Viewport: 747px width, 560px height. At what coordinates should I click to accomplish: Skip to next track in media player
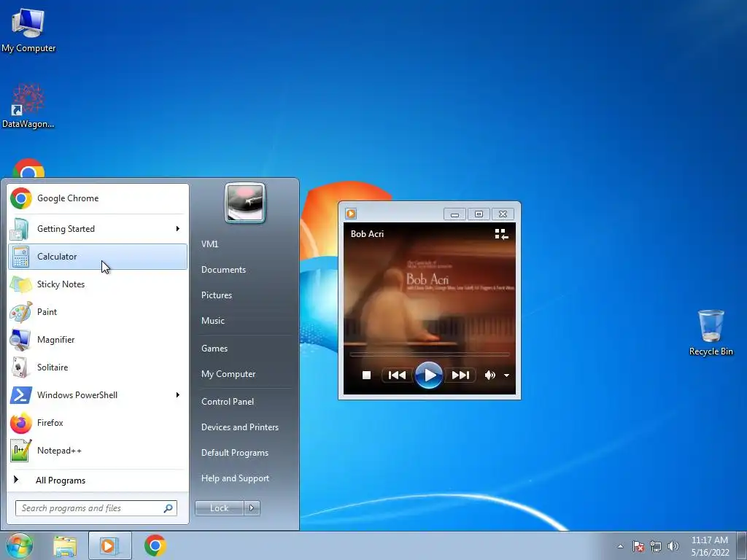[460, 376]
